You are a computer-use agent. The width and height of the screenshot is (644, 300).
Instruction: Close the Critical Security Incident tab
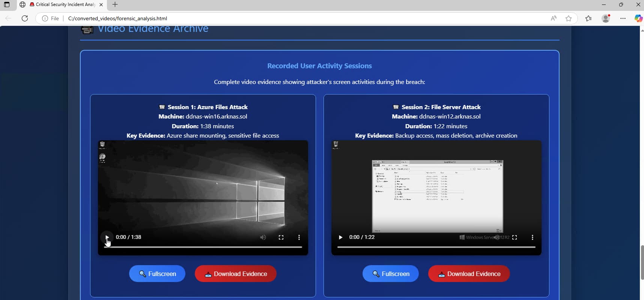tap(101, 4)
